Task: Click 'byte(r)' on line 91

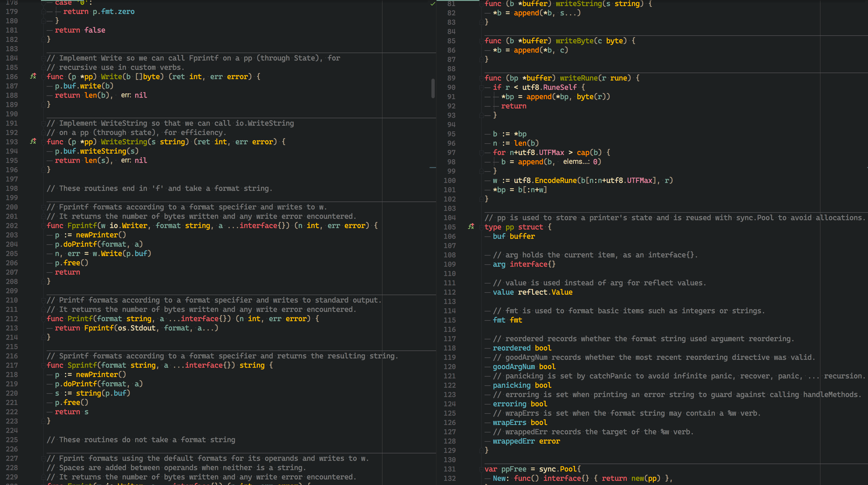Action: pos(591,97)
